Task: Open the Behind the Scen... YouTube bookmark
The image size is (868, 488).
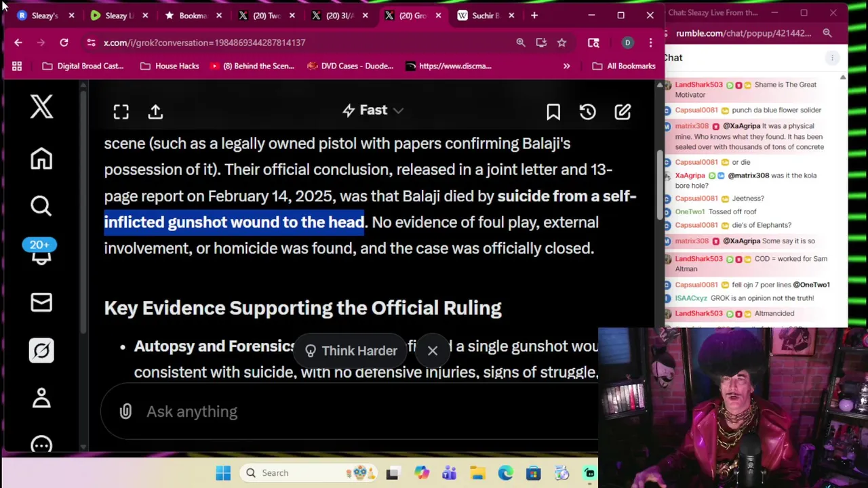Action: click(x=252, y=66)
